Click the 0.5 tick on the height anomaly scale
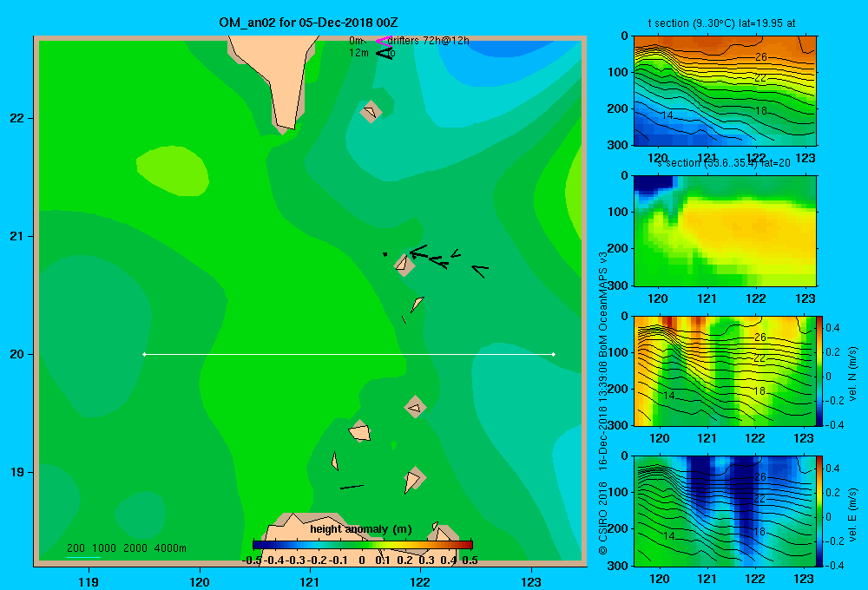Screen dimensions: 868x590 [470, 560]
